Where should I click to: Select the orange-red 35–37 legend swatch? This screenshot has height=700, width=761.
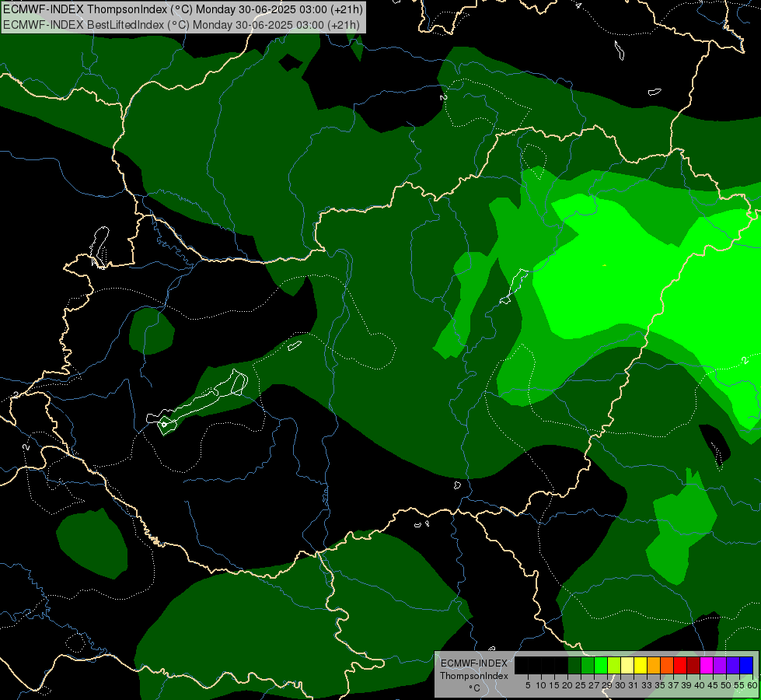(x=667, y=666)
